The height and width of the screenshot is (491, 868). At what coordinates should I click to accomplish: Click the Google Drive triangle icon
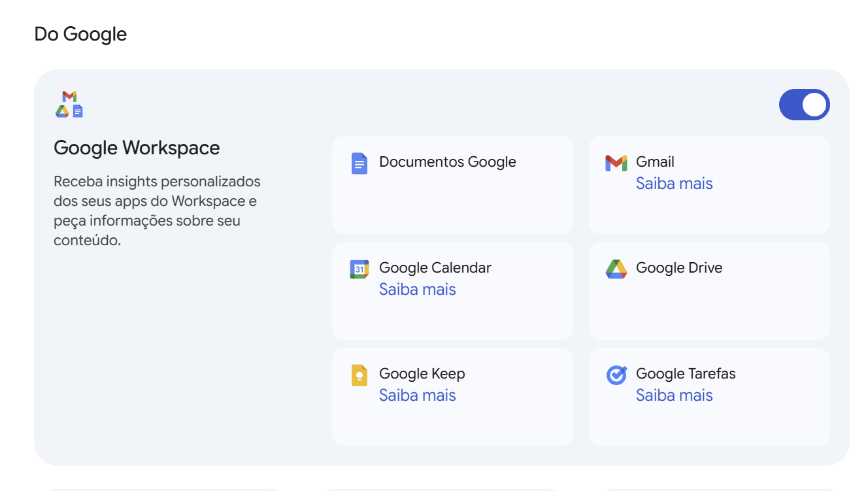[x=616, y=269]
